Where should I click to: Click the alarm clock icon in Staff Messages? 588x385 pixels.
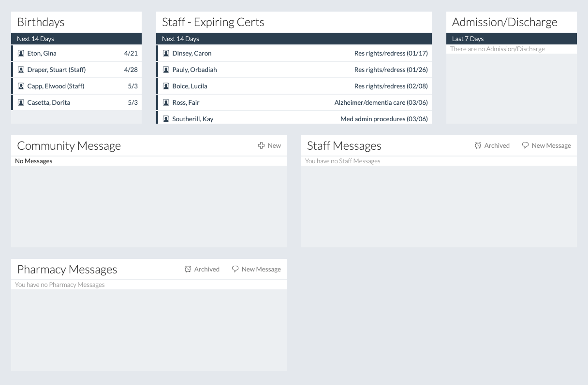coord(478,145)
